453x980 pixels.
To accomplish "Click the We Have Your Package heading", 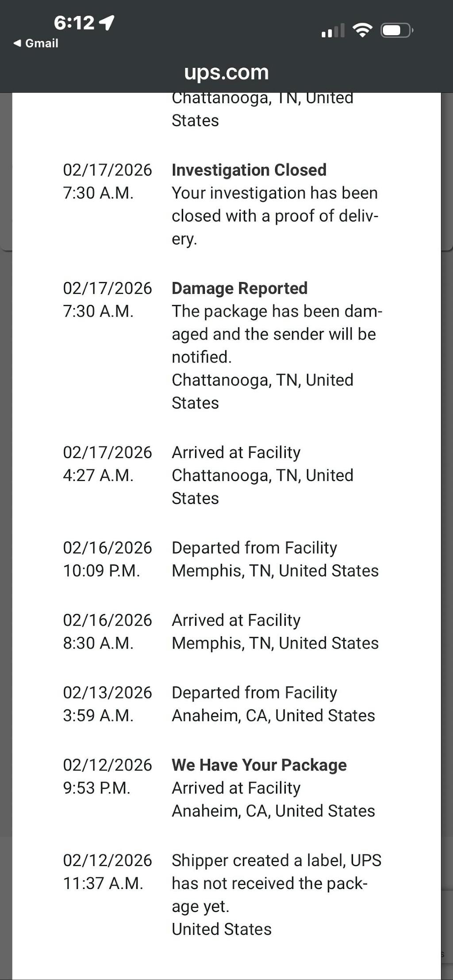I will (x=259, y=765).
